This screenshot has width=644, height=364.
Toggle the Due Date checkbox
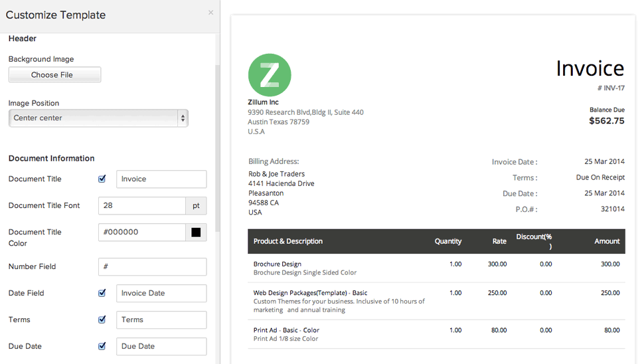[x=102, y=346]
